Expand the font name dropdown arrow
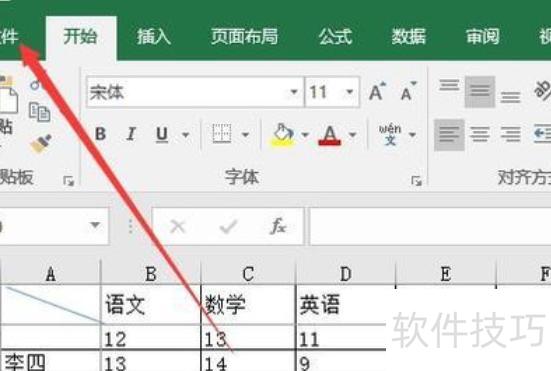Image resolution: width=551 pixels, height=371 pixels. coord(294,92)
